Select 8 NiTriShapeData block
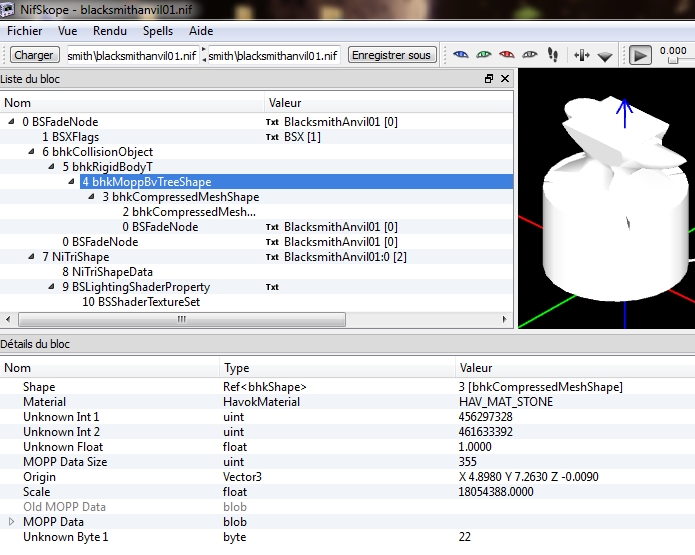This screenshot has width=695, height=555. (107, 272)
